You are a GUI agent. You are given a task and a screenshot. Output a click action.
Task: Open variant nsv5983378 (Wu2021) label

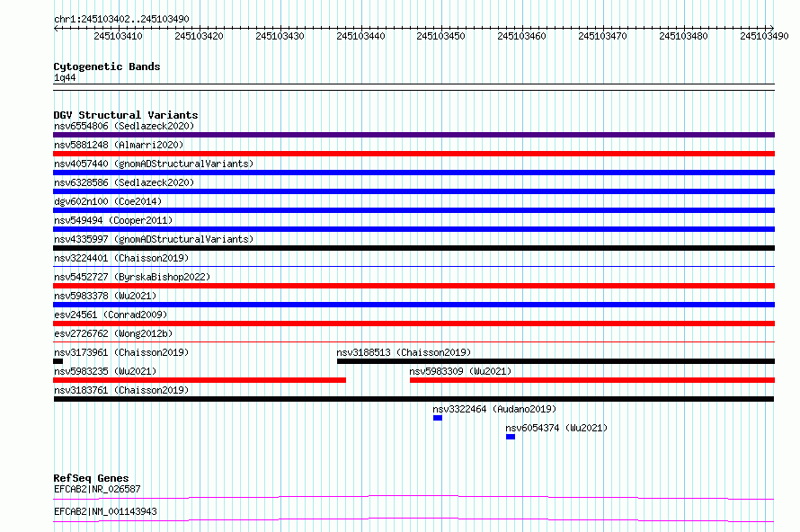click(x=105, y=296)
